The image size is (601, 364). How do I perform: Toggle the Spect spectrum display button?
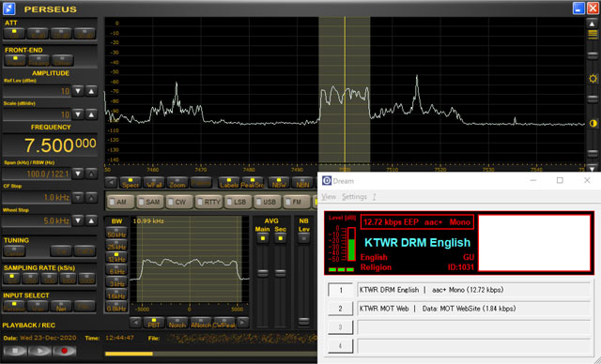[x=131, y=183]
